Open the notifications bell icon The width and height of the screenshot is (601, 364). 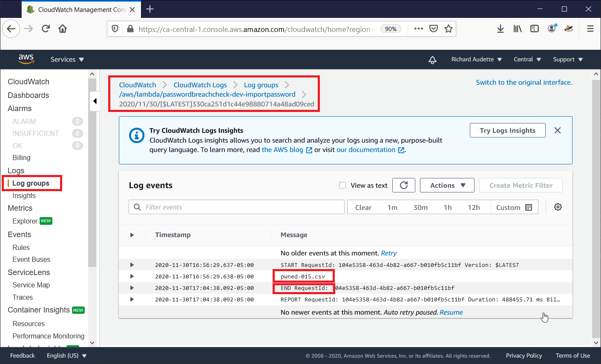click(432, 60)
